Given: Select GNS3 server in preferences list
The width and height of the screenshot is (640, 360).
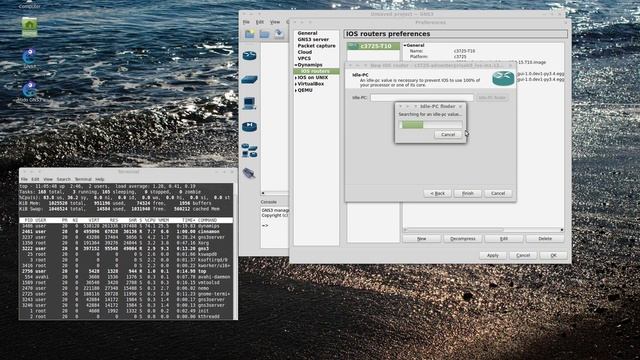Looking at the screenshot, I should tap(313, 40).
